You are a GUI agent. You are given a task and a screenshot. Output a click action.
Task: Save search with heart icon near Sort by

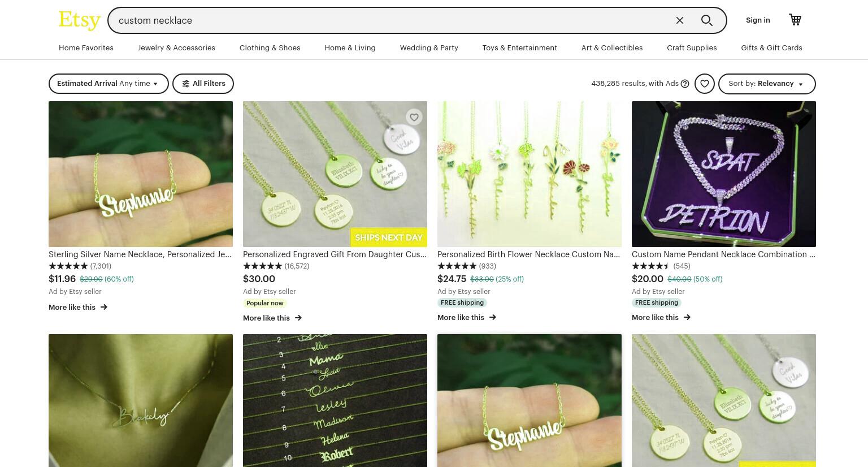point(705,84)
